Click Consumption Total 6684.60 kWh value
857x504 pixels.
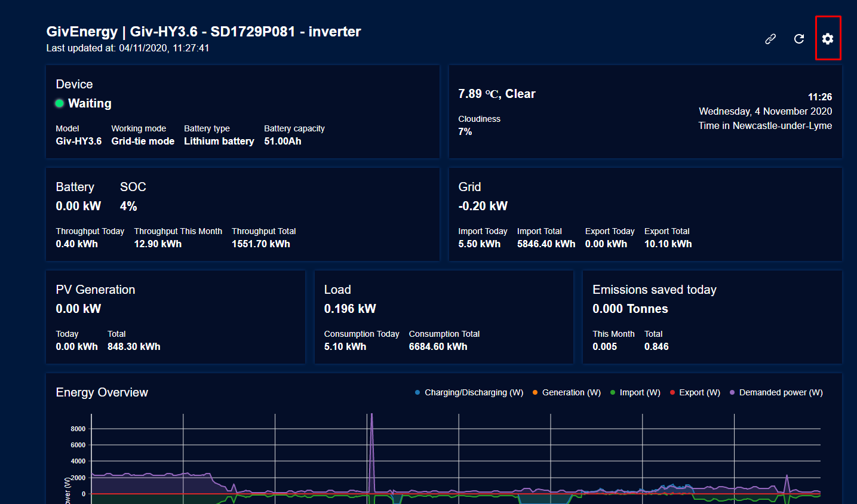click(438, 347)
